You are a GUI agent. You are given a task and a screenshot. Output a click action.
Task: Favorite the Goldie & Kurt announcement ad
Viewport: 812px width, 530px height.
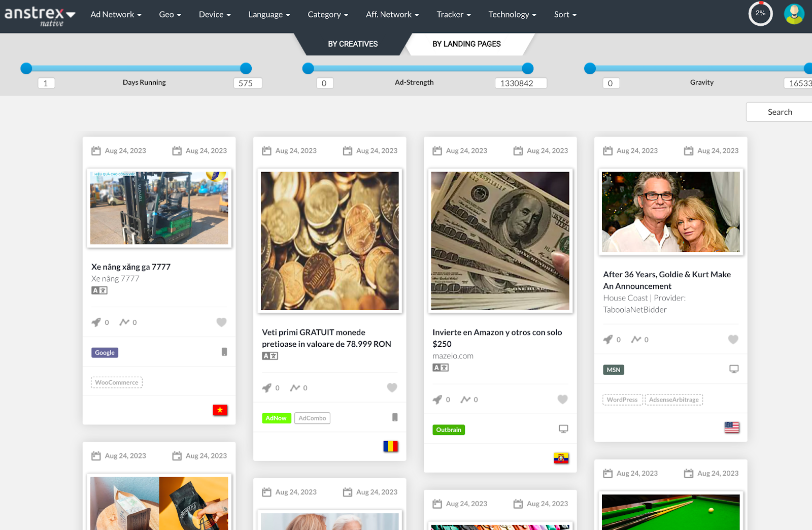tap(733, 339)
